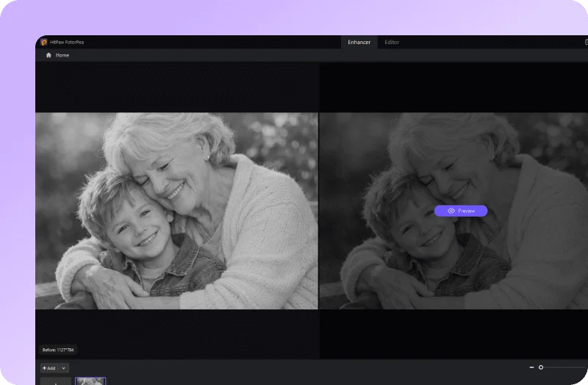This screenshot has height=385, width=588.
Task: Click the purple Preview button
Action: [x=461, y=211]
